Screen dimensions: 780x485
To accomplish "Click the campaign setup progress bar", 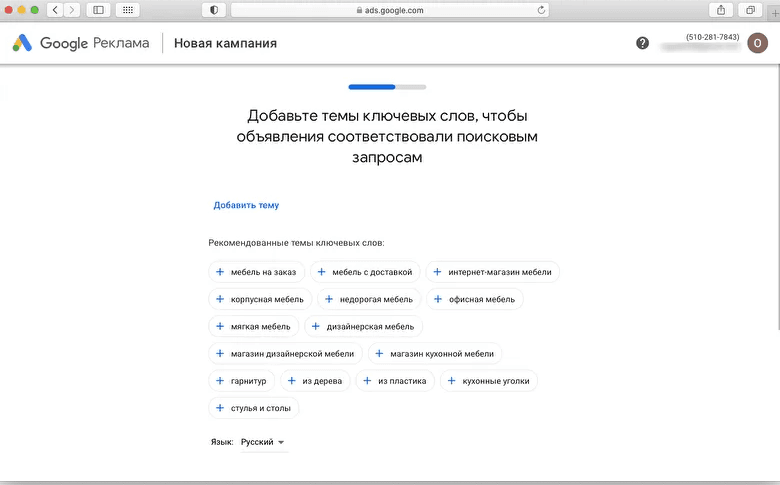I will 387,87.
